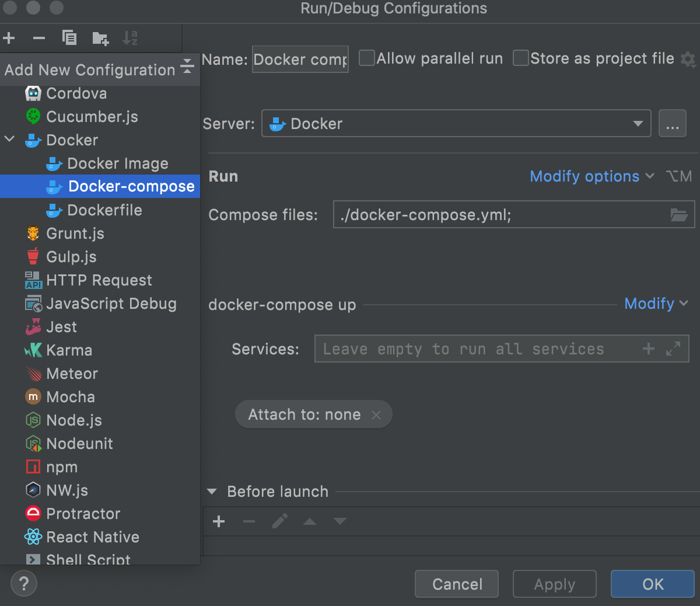Click the project file settings gear icon
The image size is (700, 606).
(x=689, y=59)
